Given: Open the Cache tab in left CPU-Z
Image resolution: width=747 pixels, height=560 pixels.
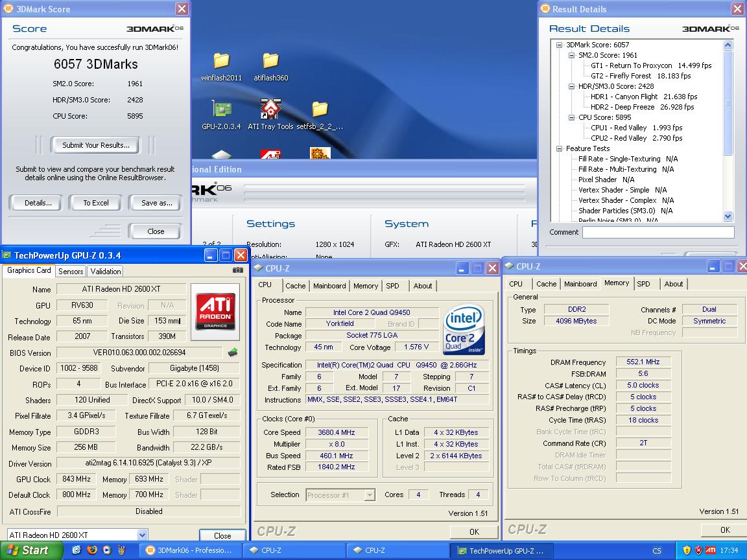Looking at the screenshot, I should (296, 286).
